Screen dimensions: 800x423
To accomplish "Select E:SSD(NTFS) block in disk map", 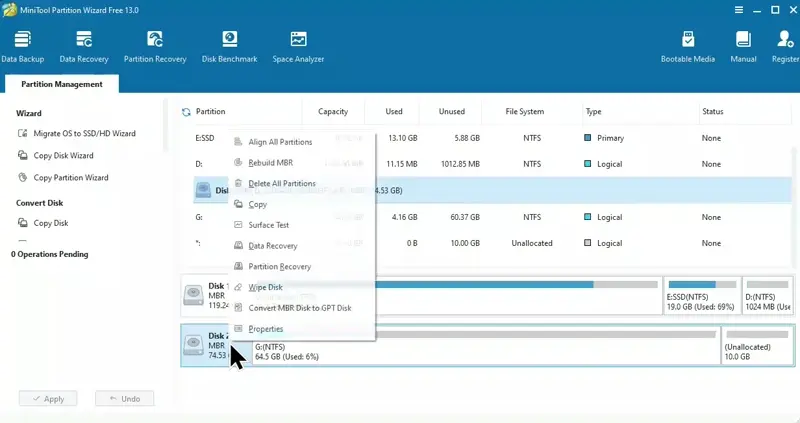I will (702, 296).
